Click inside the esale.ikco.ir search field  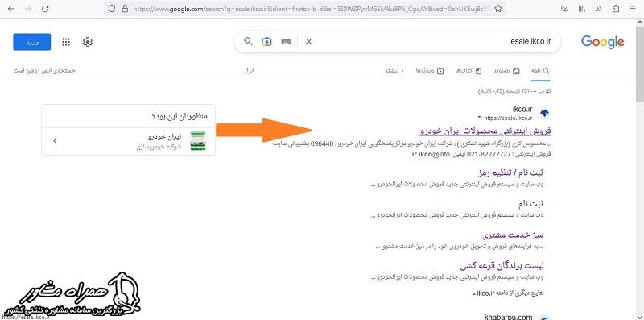click(x=431, y=42)
